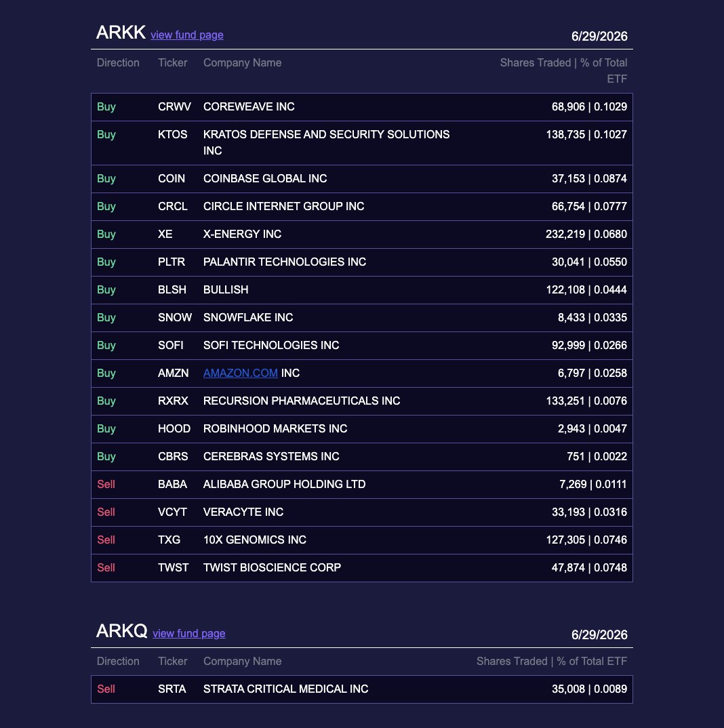The height and width of the screenshot is (728, 724).
Task: Select the TWST ticker cell
Action: click(x=174, y=568)
